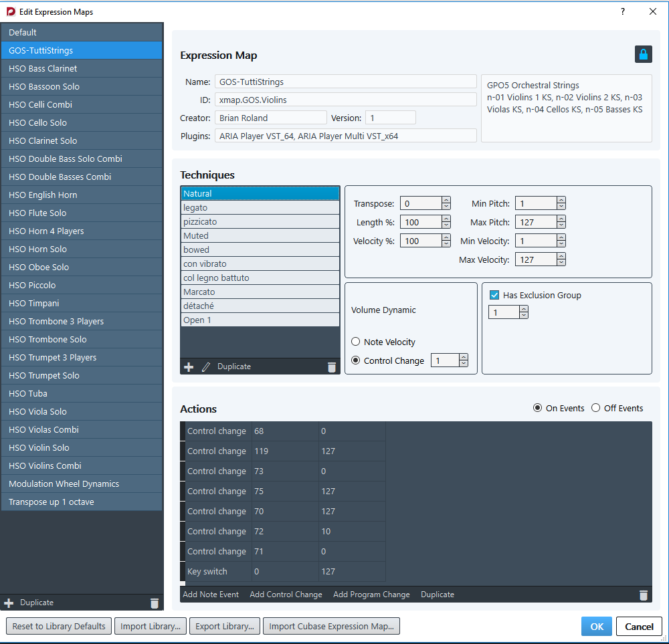Open help via question mark icon

pyautogui.click(x=623, y=11)
